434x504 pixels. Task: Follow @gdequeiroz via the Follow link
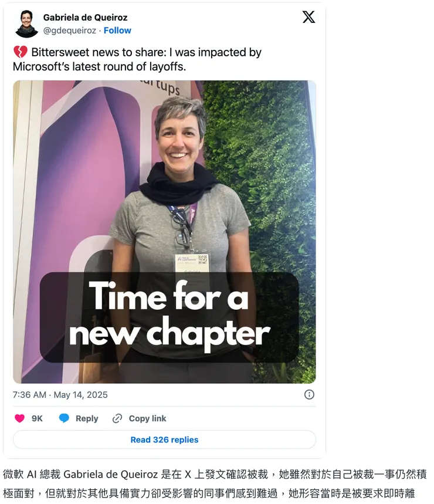point(117,31)
